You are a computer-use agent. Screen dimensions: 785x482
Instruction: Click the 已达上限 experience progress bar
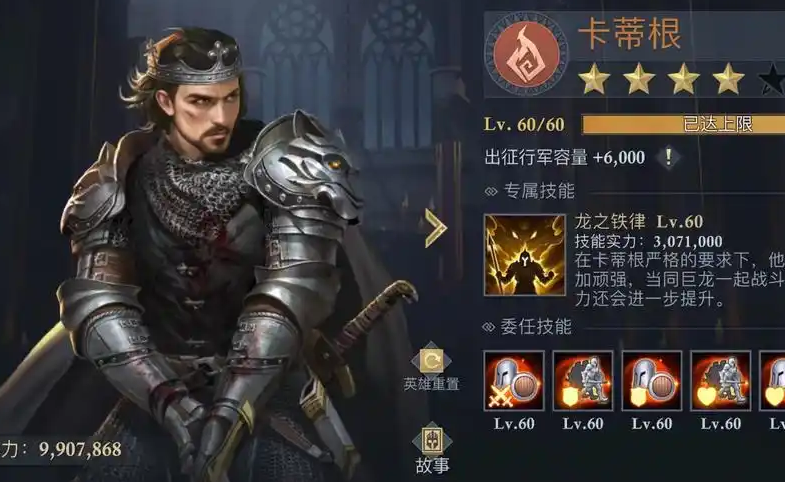(683, 124)
